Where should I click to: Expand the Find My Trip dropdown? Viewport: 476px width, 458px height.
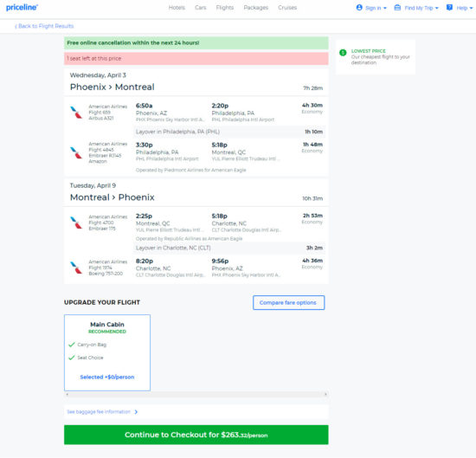point(416,8)
